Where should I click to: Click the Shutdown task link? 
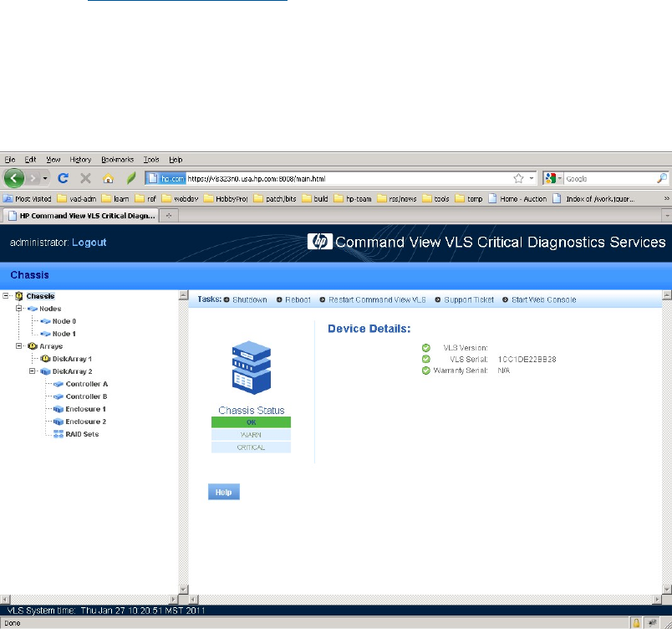(x=249, y=299)
